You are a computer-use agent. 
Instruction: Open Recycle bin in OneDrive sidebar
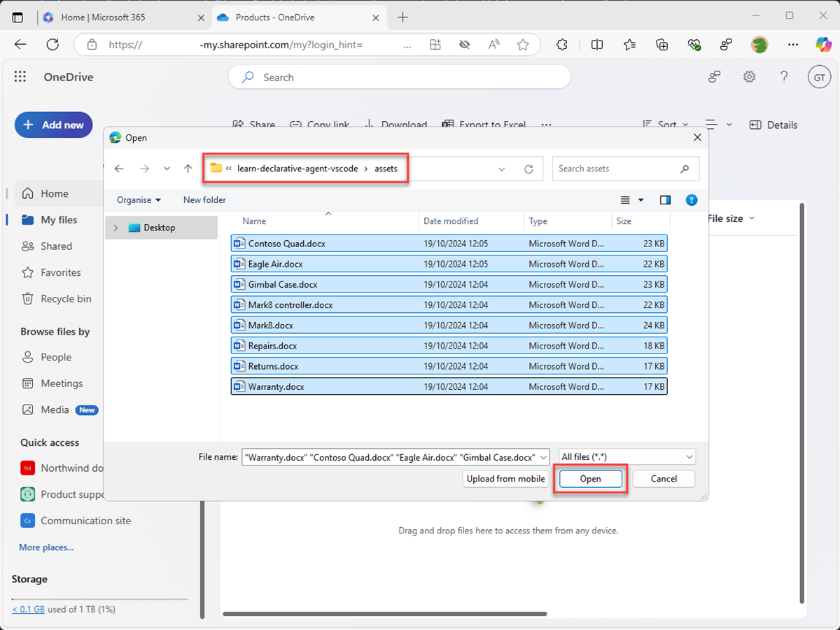(66, 299)
